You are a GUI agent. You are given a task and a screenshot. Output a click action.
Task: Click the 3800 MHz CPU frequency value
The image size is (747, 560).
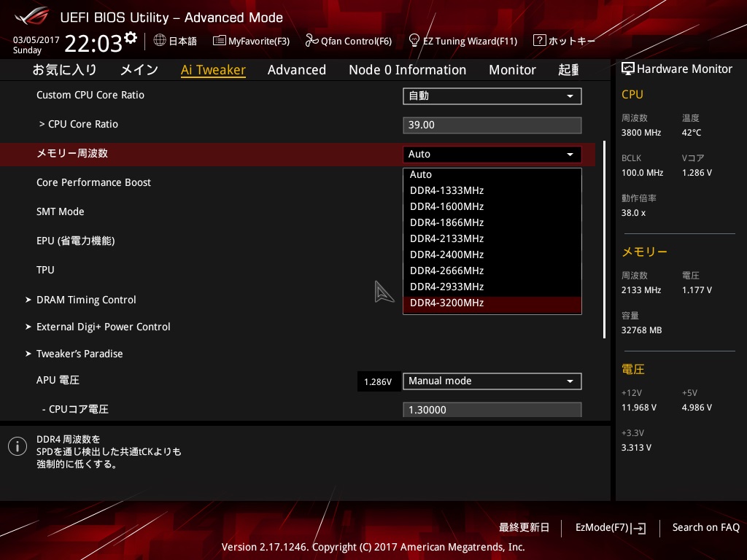click(641, 133)
